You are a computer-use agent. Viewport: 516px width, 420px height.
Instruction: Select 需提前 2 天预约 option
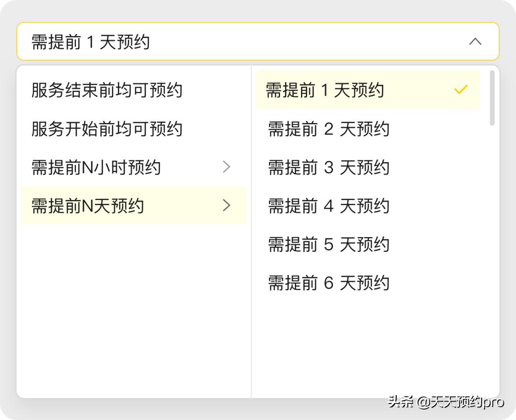click(328, 129)
